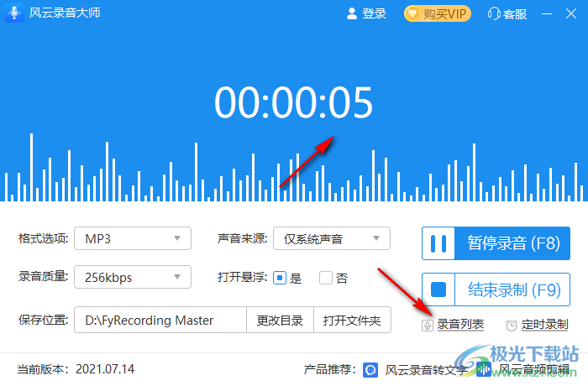588x386 pixels.
Task: Click the microphone app logo icon
Action: 14,13
